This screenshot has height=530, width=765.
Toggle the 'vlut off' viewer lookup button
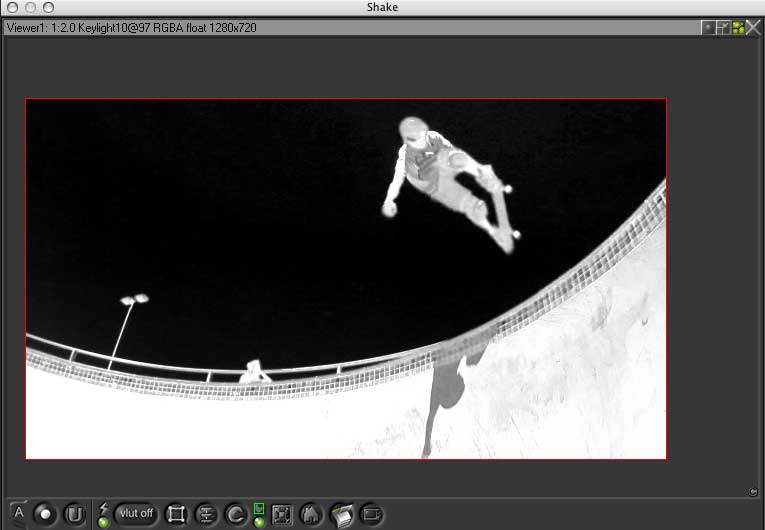tap(136, 513)
